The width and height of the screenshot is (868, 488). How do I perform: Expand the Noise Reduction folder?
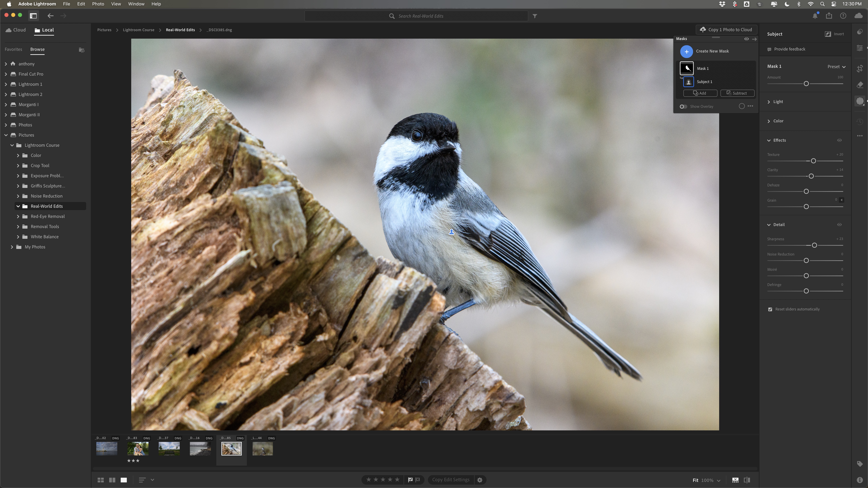pos(18,196)
